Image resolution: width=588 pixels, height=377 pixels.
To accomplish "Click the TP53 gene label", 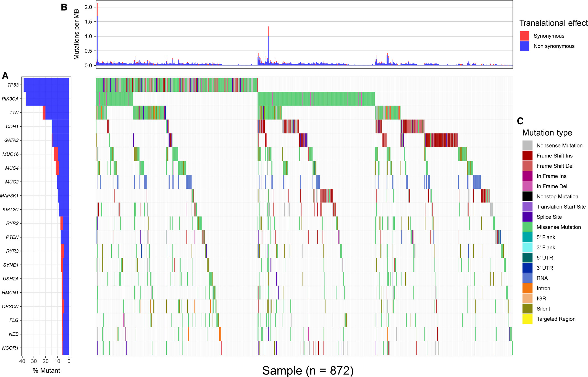I will click(13, 85).
